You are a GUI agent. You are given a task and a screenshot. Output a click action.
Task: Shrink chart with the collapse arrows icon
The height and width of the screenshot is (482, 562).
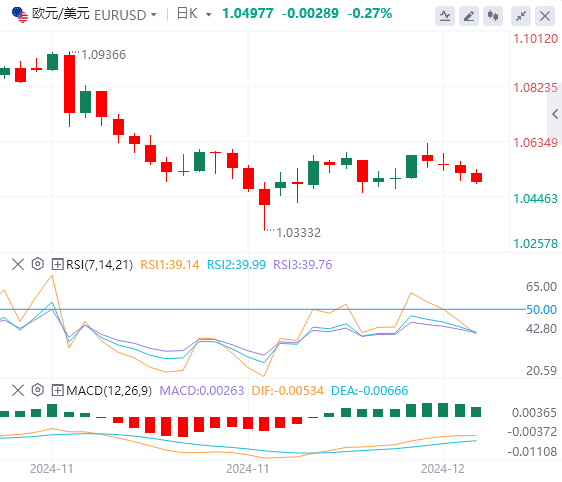point(521,16)
